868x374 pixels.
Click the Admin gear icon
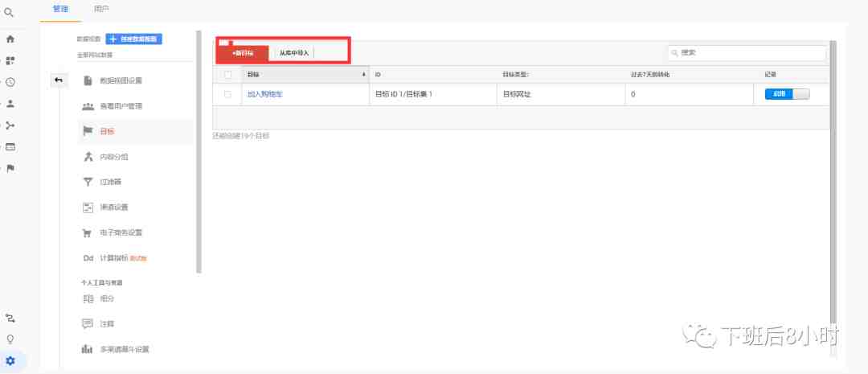pos(10,361)
